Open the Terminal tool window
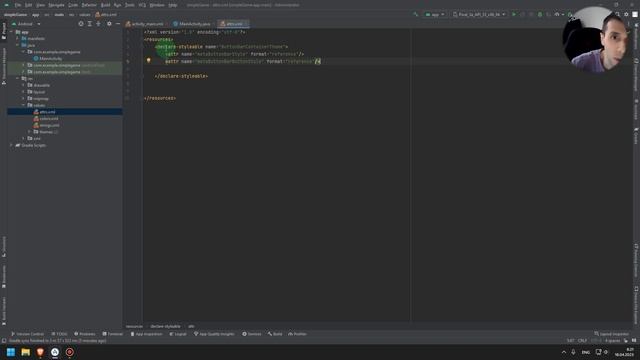 click(x=113, y=334)
